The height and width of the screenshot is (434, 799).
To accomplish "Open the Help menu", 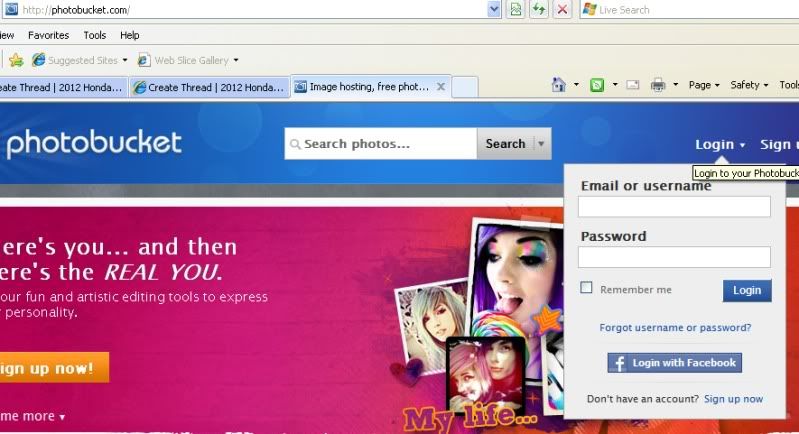I will tap(129, 35).
